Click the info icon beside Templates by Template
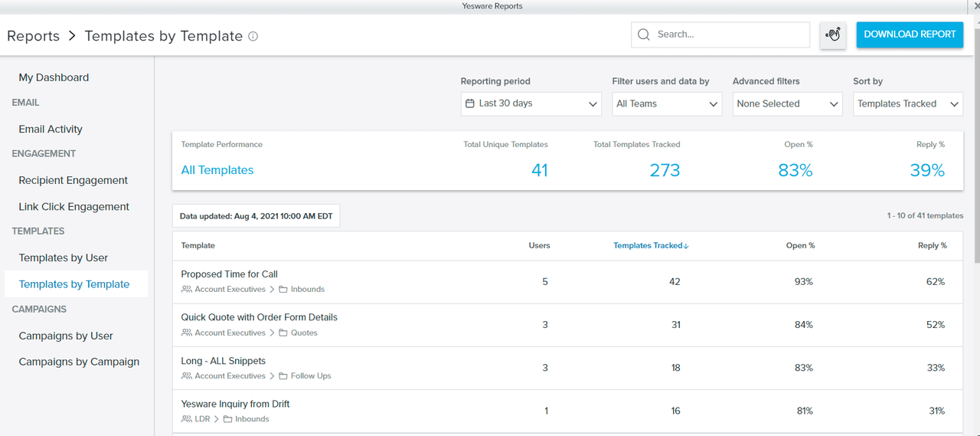Viewport: 980px width, 436px height. (253, 36)
